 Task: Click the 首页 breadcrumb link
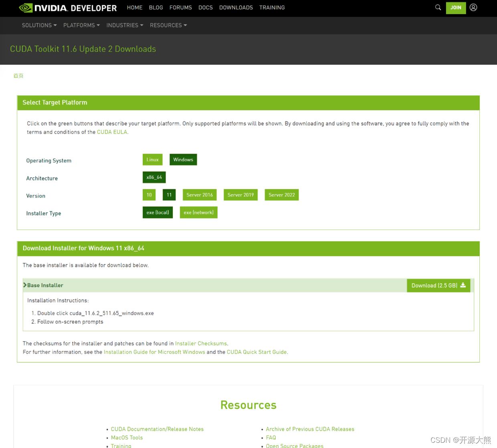point(18,76)
